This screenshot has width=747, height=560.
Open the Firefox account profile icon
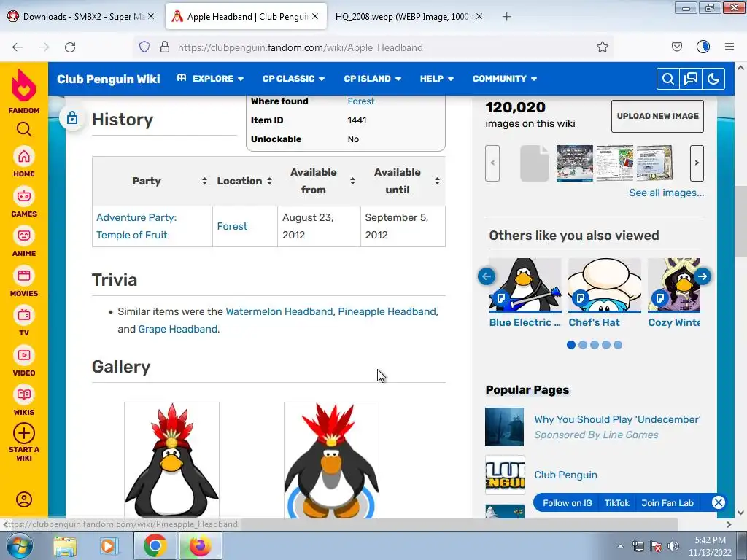[703, 47]
